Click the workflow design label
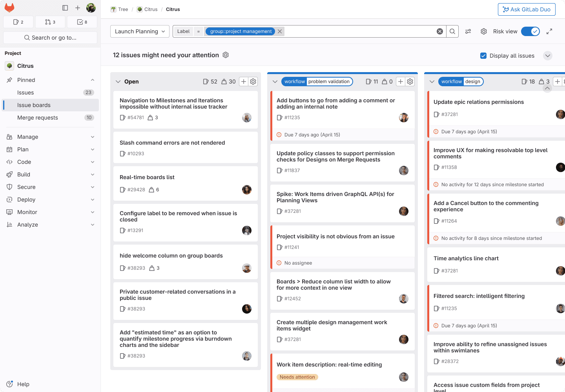This screenshot has height=392, width=565. click(461, 82)
